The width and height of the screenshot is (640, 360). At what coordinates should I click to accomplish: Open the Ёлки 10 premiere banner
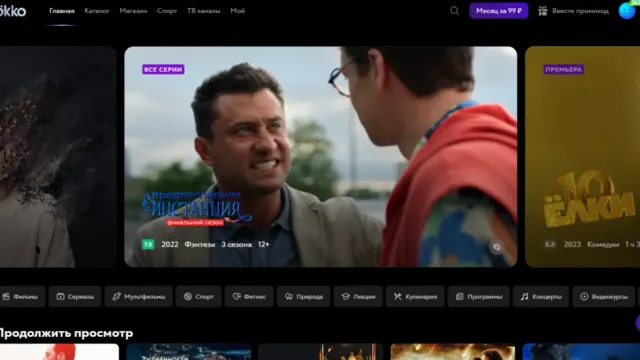pyautogui.click(x=582, y=157)
